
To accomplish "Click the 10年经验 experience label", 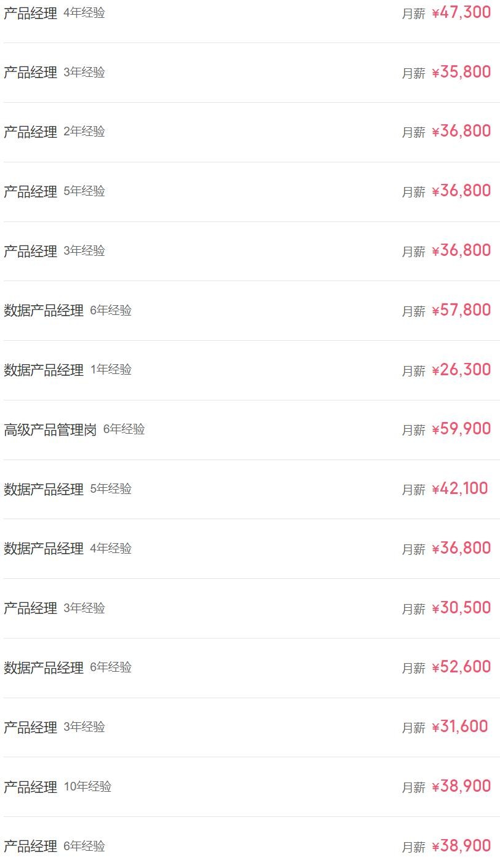I will click(87, 787).
